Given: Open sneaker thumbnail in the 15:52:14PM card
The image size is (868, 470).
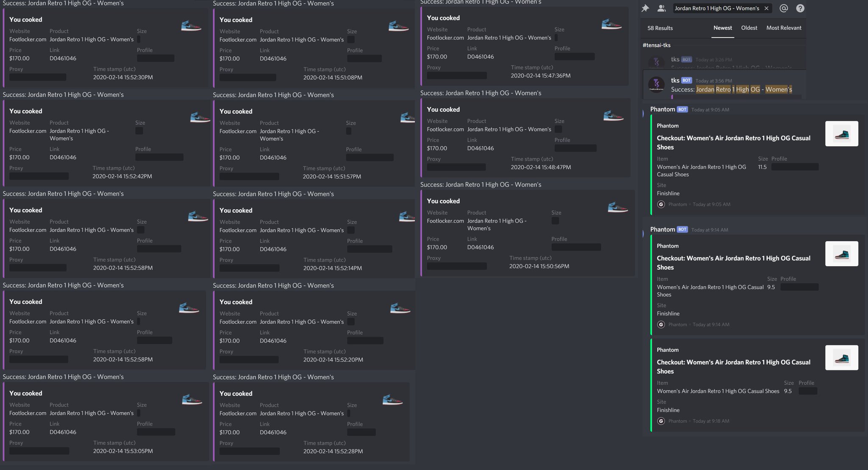Looking at the screenshot, I should (x=407, y=217).
